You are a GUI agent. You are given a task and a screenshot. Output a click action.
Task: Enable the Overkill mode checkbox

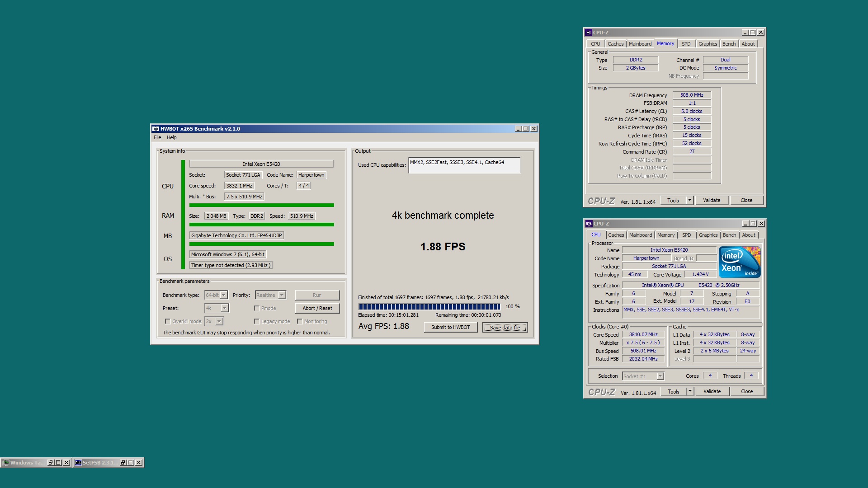tap(168, 321)
